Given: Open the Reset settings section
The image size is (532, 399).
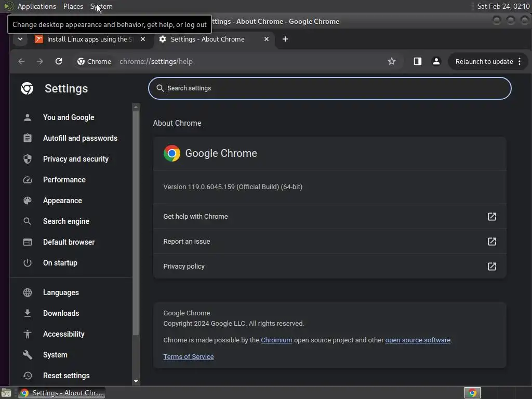Looking at the screenshot, I should click(x=66, y=376).
